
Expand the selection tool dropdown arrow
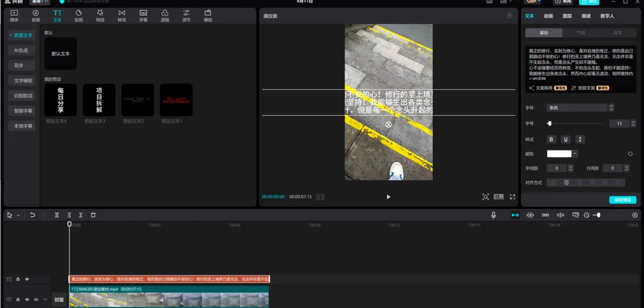pos(18,215)
